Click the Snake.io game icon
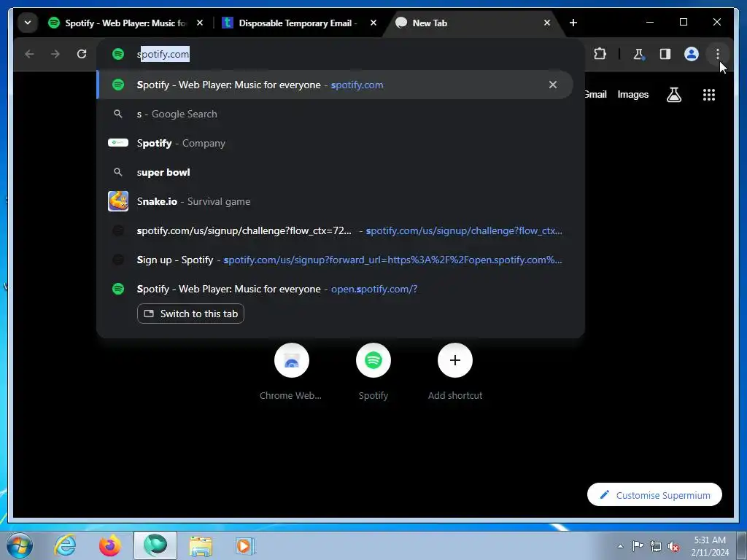Image resolution: width=747 pixels, height=560 pixels. [118, 201]
